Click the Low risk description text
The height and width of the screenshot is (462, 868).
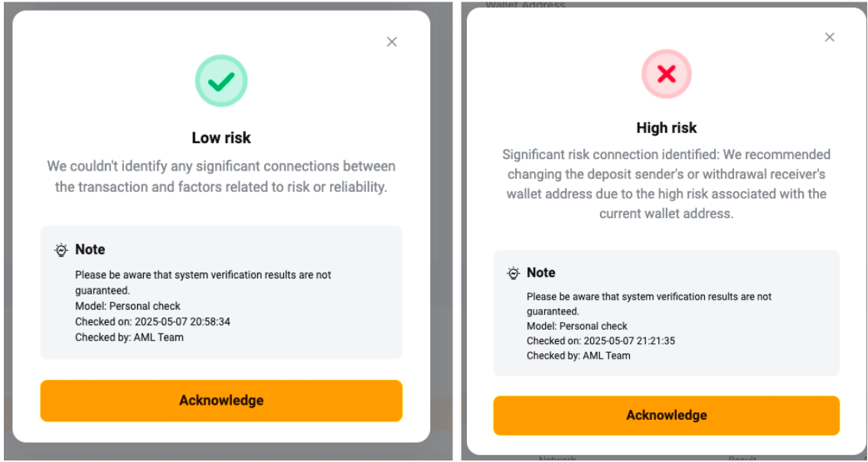pos(221,176)
